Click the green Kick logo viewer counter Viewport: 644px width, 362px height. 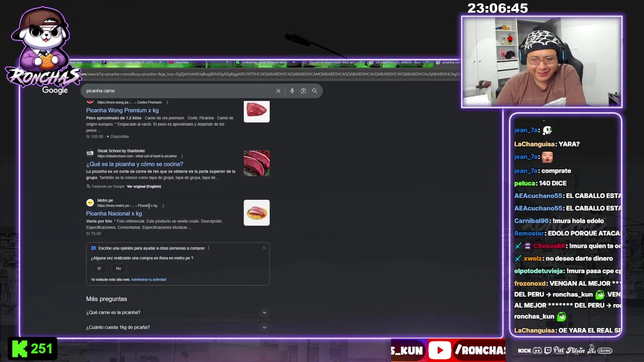32,349
